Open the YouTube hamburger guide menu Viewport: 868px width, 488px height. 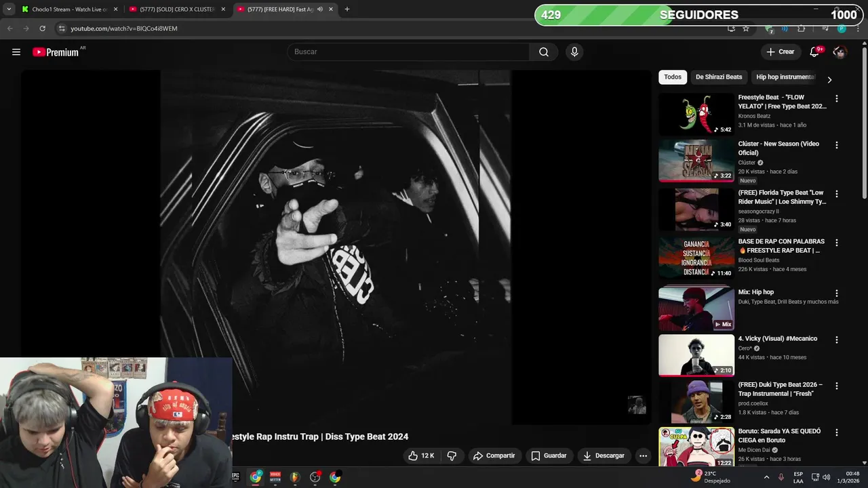[16, 52]
